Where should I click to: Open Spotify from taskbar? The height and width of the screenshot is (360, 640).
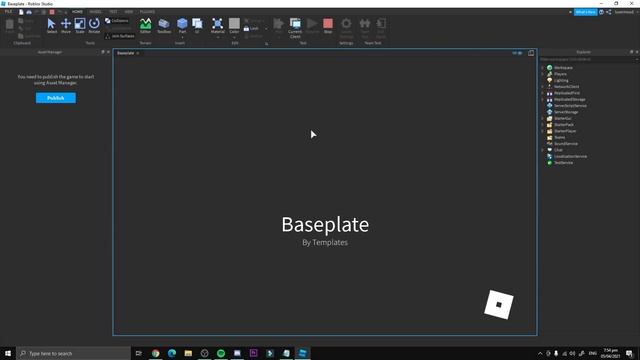pyautogui.click(x=221, y=353)
